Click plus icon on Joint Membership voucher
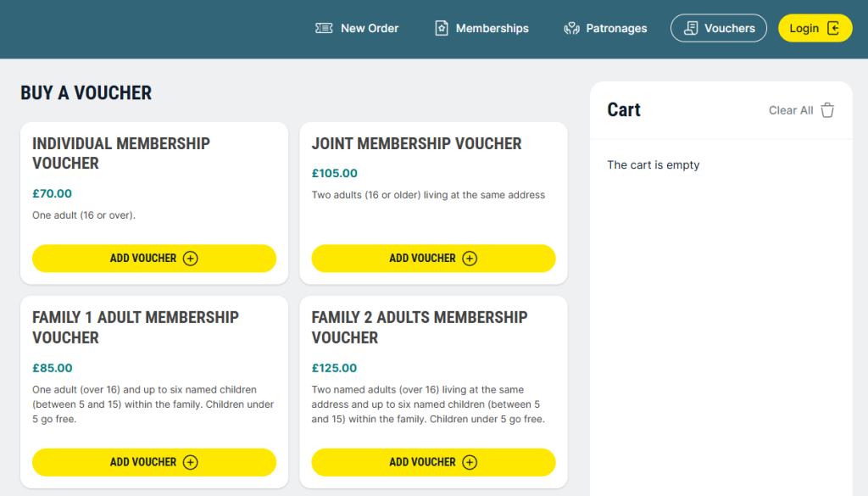 click(x=470, y=259)
